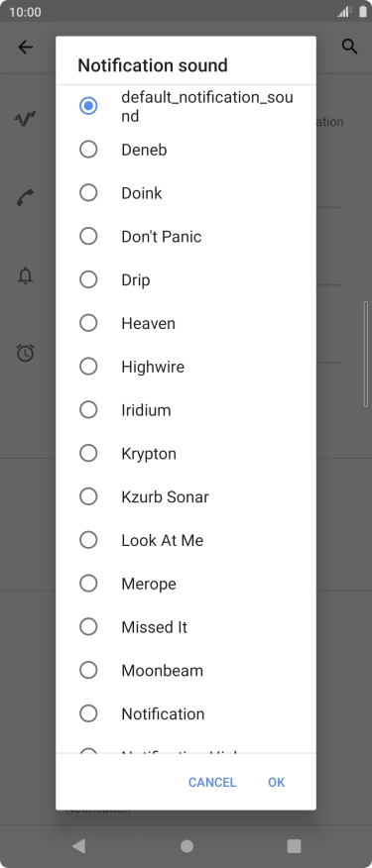Select the Look At Me option

point(186,540)
